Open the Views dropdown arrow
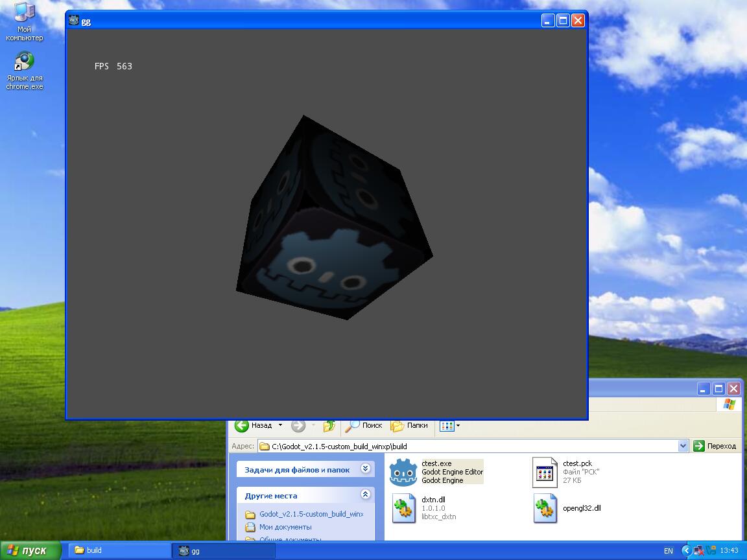This screenshot has height=560, width=747. [458, 426]
